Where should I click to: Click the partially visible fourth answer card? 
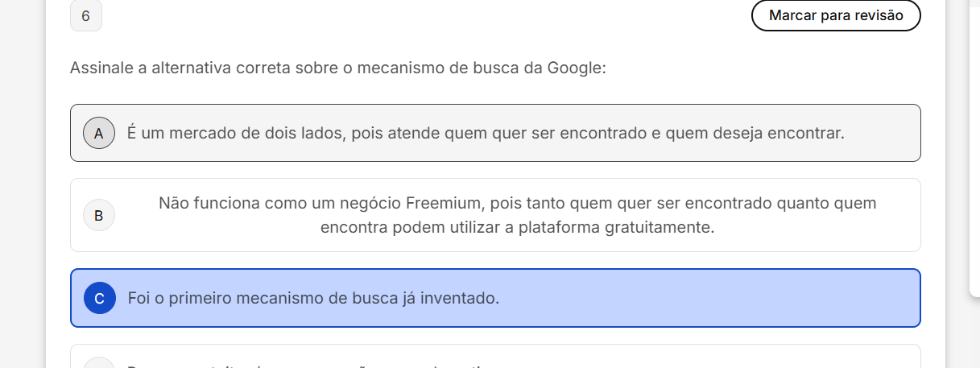tap(495, 358)
